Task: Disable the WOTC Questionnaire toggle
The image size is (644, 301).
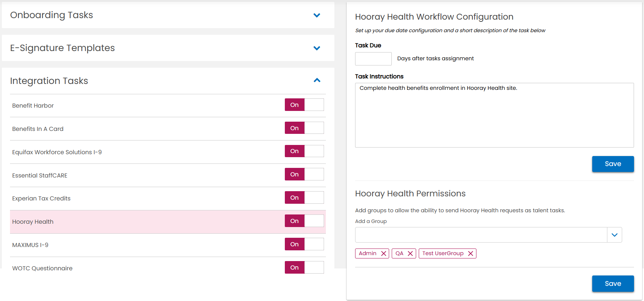Action: tap(304, 267)
